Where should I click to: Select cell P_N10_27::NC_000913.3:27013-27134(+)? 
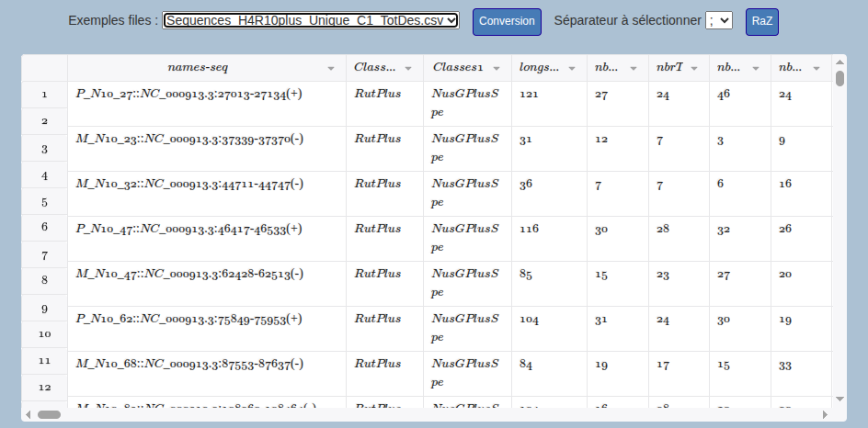point(189,94)
